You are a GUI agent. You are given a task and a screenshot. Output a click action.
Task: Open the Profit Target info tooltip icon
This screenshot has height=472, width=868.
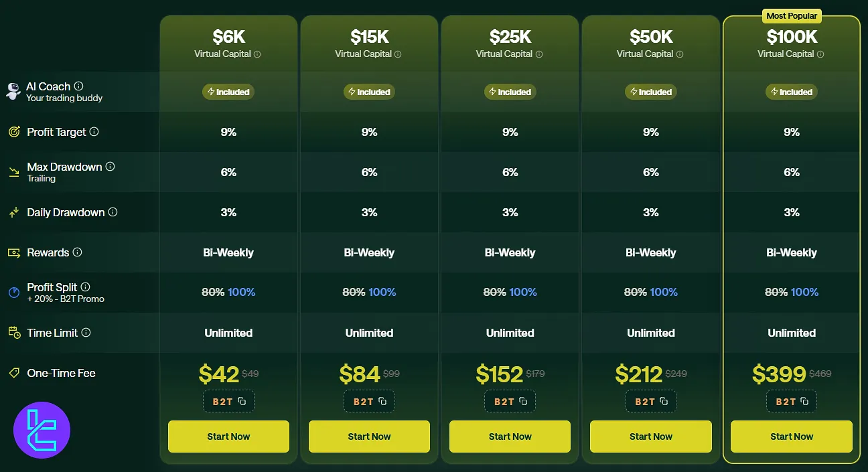[94, 132]
